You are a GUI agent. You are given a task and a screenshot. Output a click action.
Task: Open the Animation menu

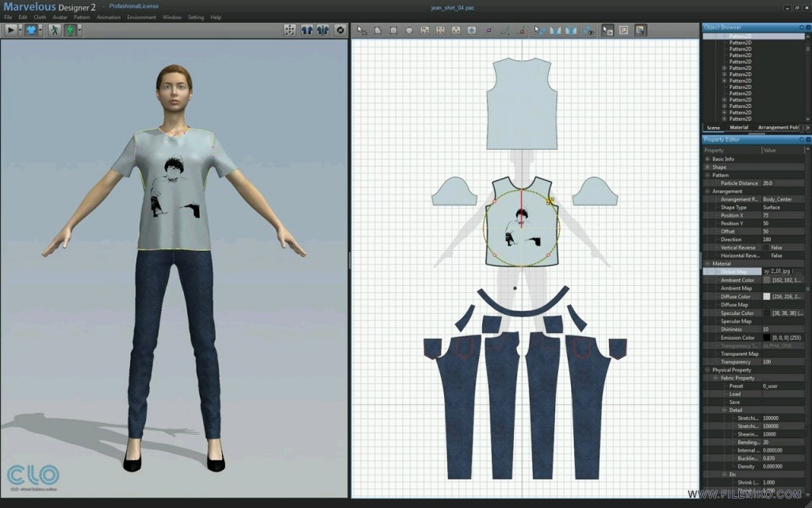point(109,17)
